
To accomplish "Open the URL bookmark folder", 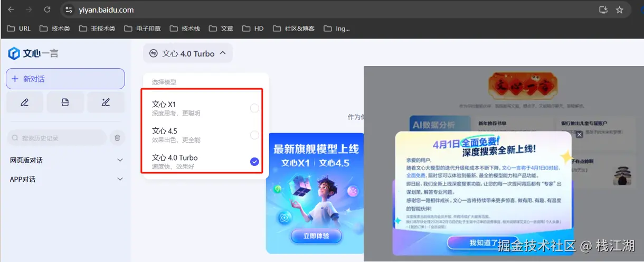I will 19,29.
